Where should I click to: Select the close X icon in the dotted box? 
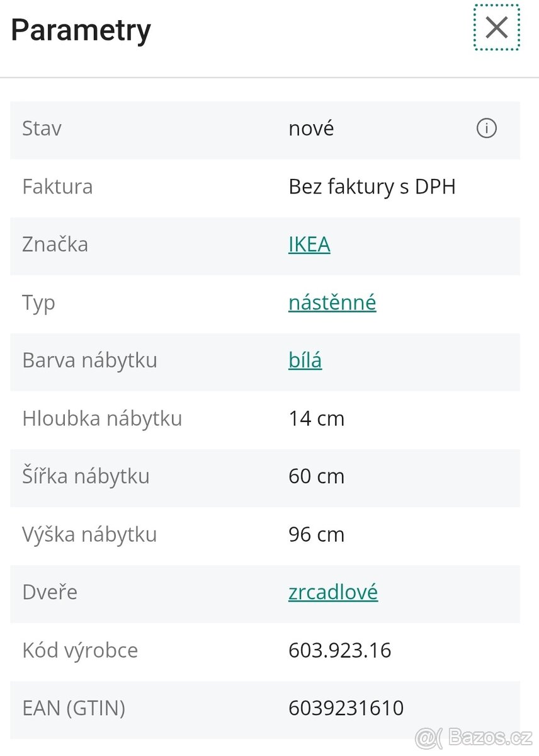click(496, 28)
